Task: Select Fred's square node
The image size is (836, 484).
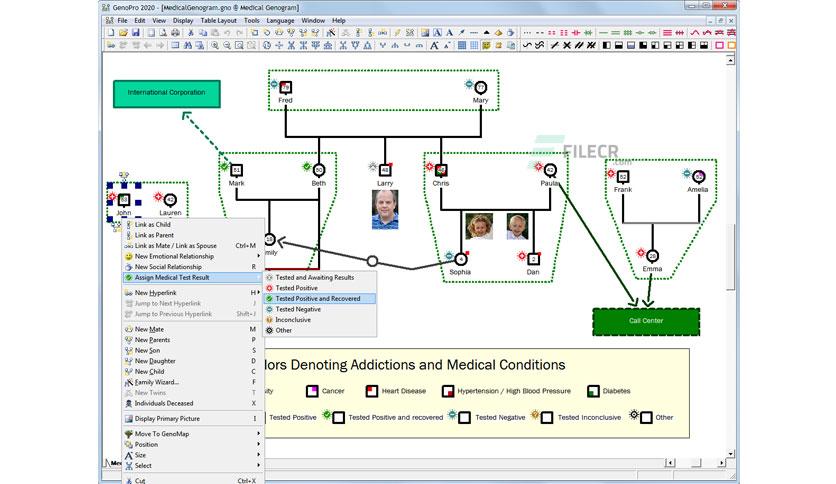Action: (x=286, y=87)
